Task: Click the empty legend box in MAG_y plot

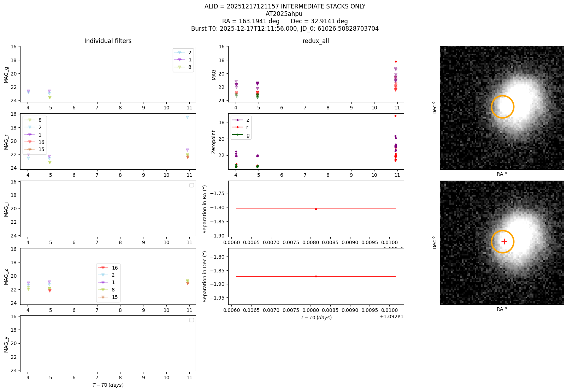Action: pyautogui.click(x=191, y=320)
